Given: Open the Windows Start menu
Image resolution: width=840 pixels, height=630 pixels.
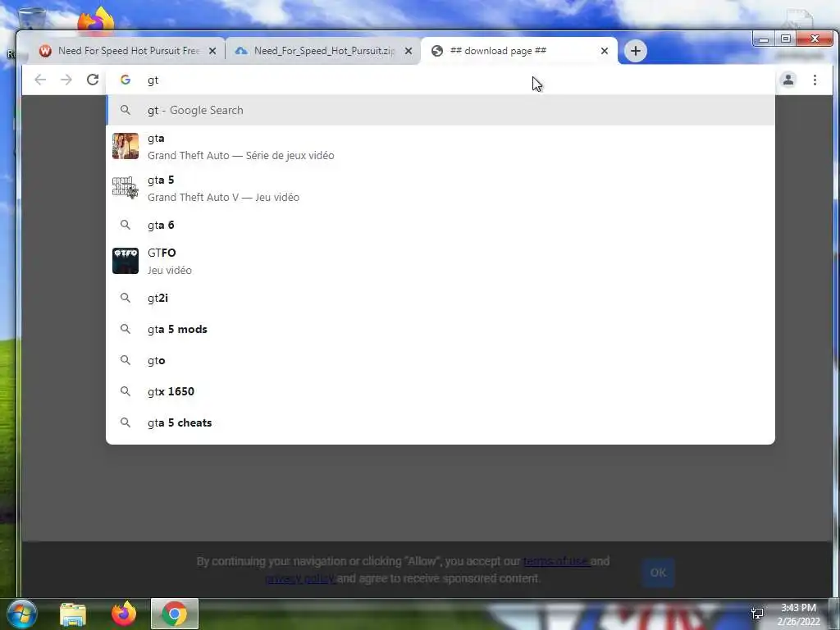Looking at the screenshot, I should [x=22, y=614].
